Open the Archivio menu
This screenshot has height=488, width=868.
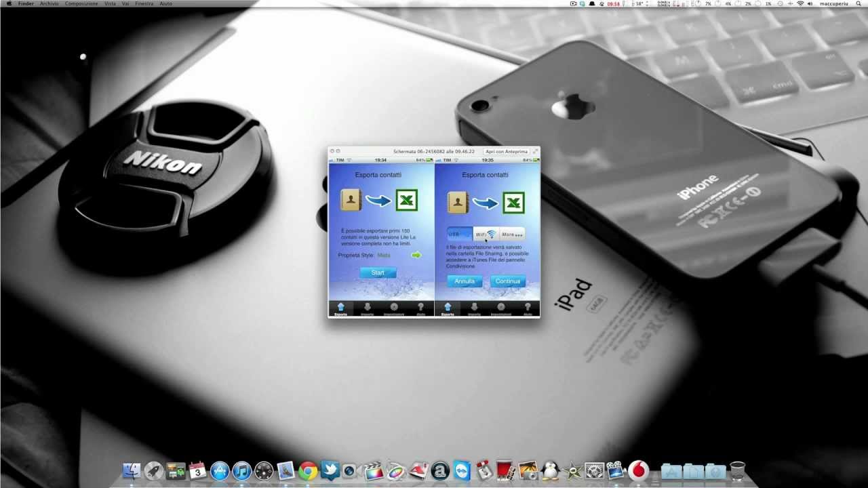[49, 4]
